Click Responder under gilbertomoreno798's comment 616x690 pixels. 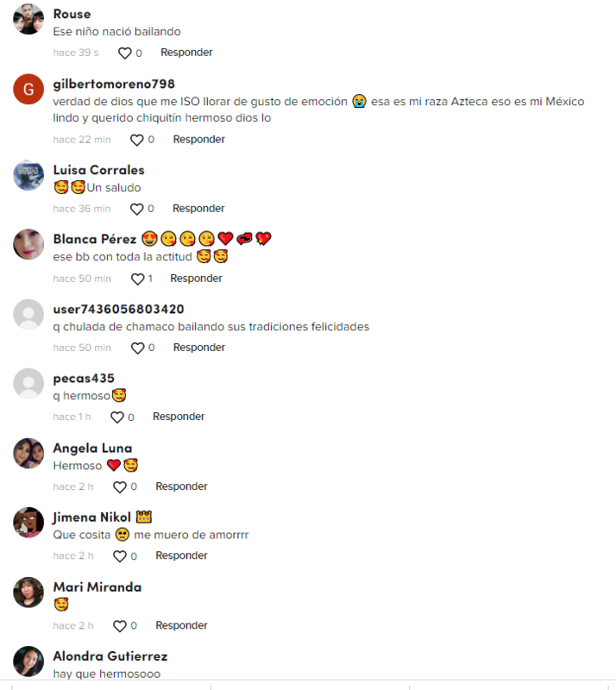tap(199, 140)
